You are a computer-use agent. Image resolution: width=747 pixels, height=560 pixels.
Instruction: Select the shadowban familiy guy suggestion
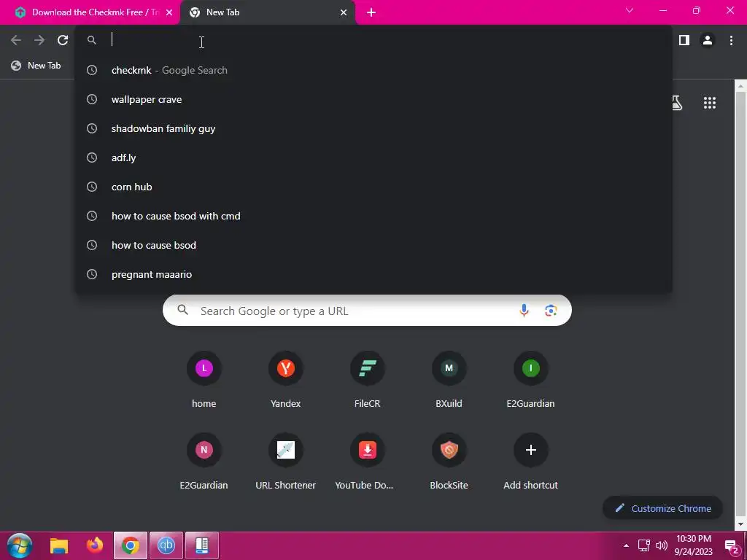tap(373, 128)
